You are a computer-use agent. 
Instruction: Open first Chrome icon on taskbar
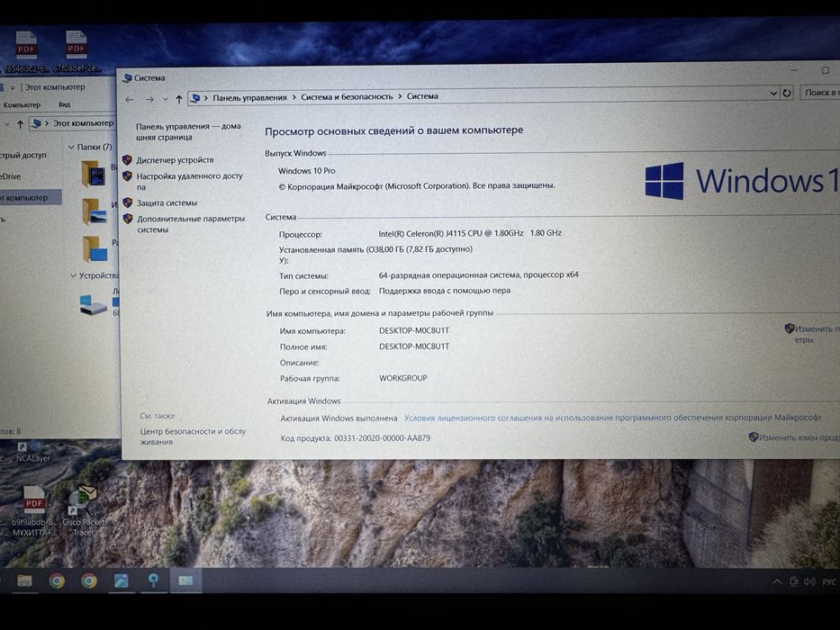(x=57, y=580)
